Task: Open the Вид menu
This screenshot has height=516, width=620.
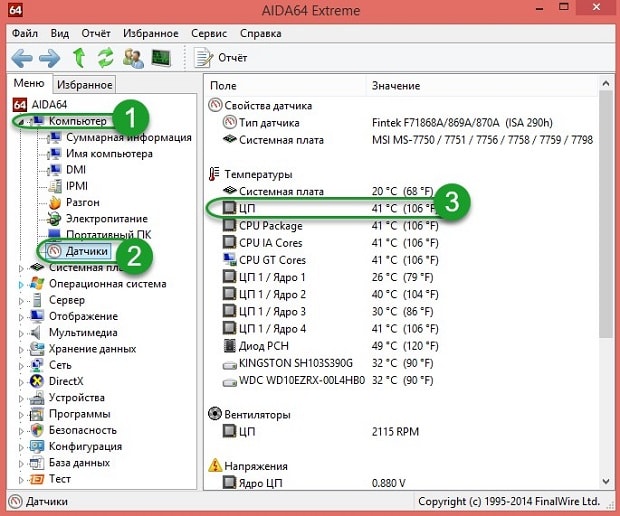Action: [60, 33]
